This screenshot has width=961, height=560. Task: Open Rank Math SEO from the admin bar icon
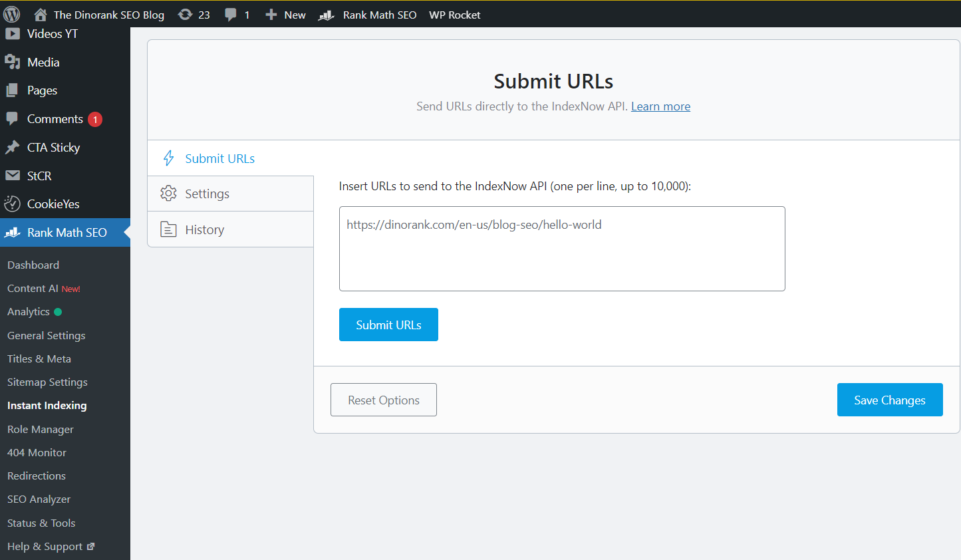click(325, 14)
